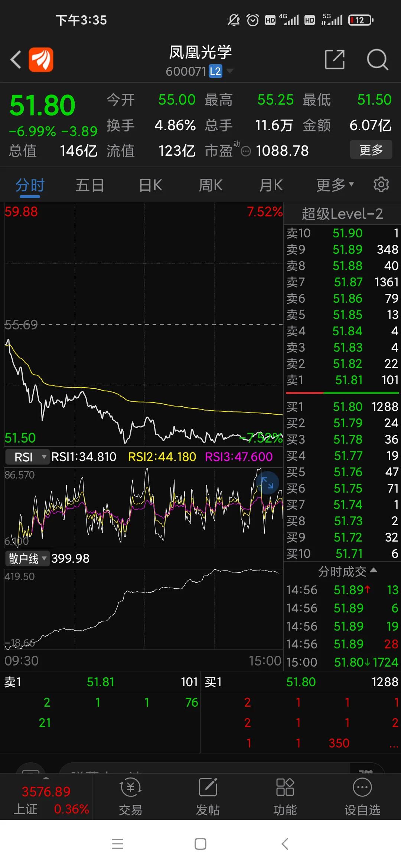The image size is (401, 868).
Task: Switch to the 五日 tab
Action: [90, 185]
